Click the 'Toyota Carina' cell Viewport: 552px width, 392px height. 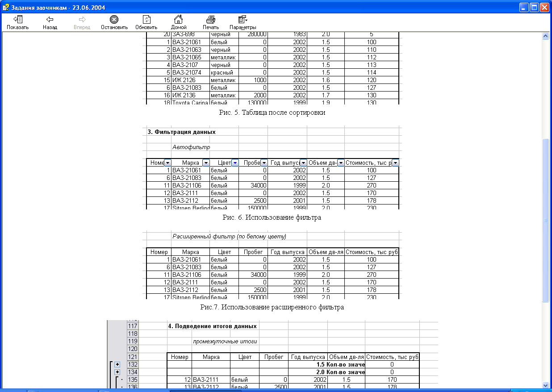point(191,102)
